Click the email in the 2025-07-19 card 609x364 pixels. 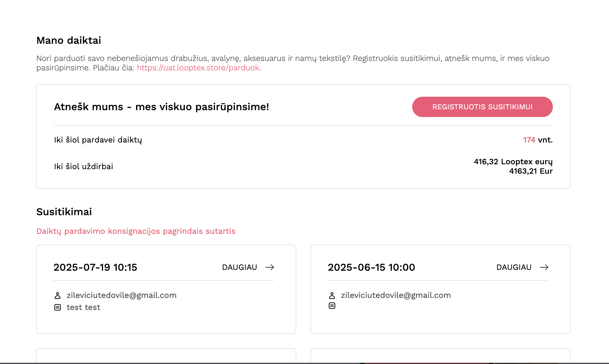121,295
